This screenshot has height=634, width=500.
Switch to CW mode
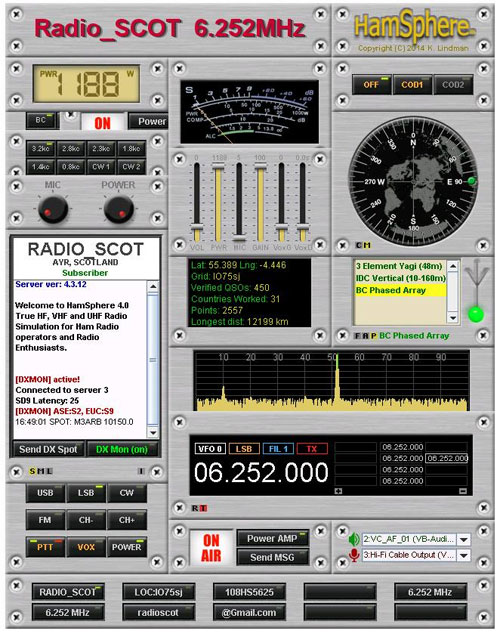[127, 493]
